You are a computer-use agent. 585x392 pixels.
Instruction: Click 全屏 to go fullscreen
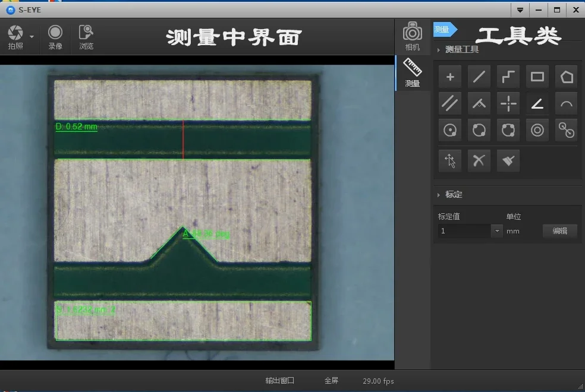[x=331, y=381]
